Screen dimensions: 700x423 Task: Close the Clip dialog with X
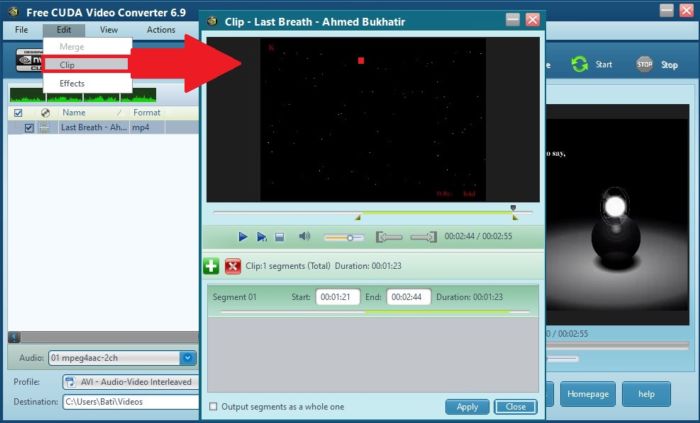533,19
